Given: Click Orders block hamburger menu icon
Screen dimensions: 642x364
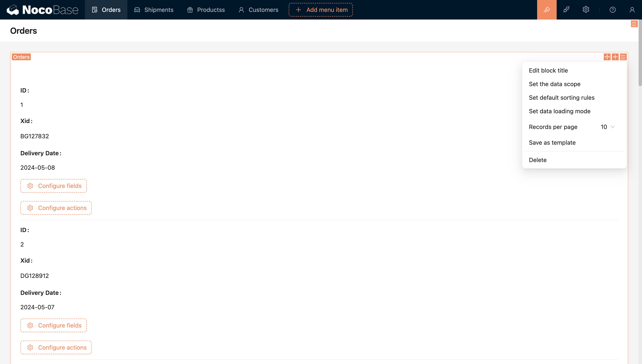Looking at the screenshot, I should click(x=623, y=57).
